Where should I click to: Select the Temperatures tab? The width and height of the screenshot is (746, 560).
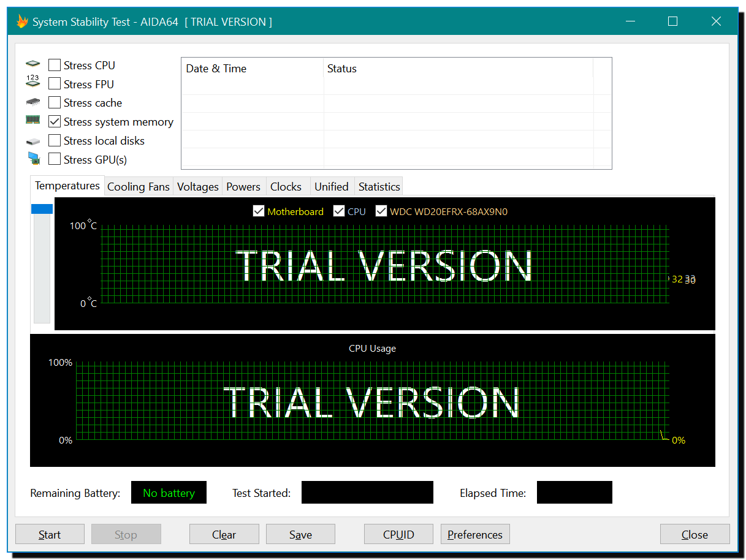pyautogui.click(x=67, y=186)
